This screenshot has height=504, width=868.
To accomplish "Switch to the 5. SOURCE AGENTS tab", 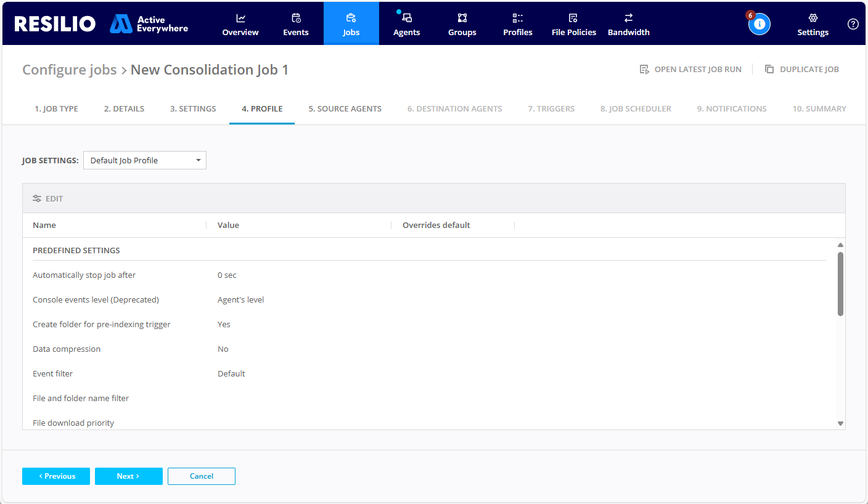I will (x=345, y=108).
